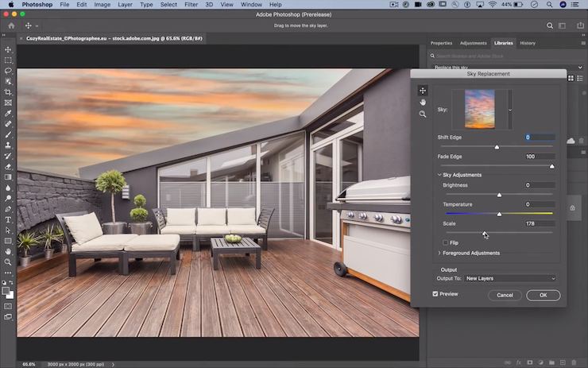Select the Crop tool in toolbar
The width and height of the screenshot is (588, 368).
pyautogui.click(x=8, y=92)
